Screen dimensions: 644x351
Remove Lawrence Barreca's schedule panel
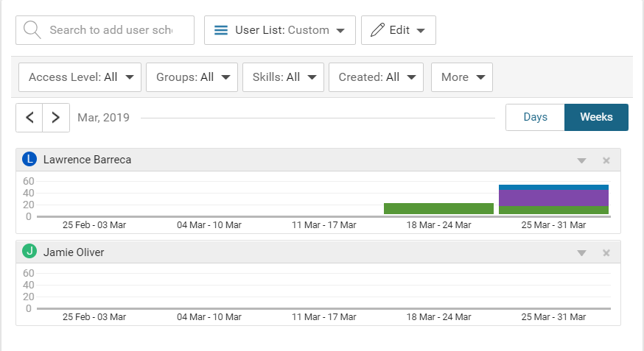click(606, 160)
